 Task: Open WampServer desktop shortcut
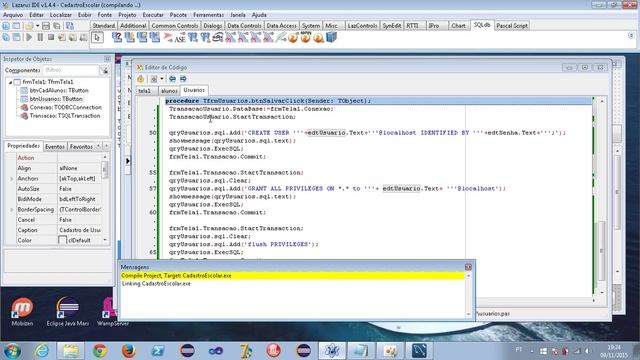click(112, 312)
